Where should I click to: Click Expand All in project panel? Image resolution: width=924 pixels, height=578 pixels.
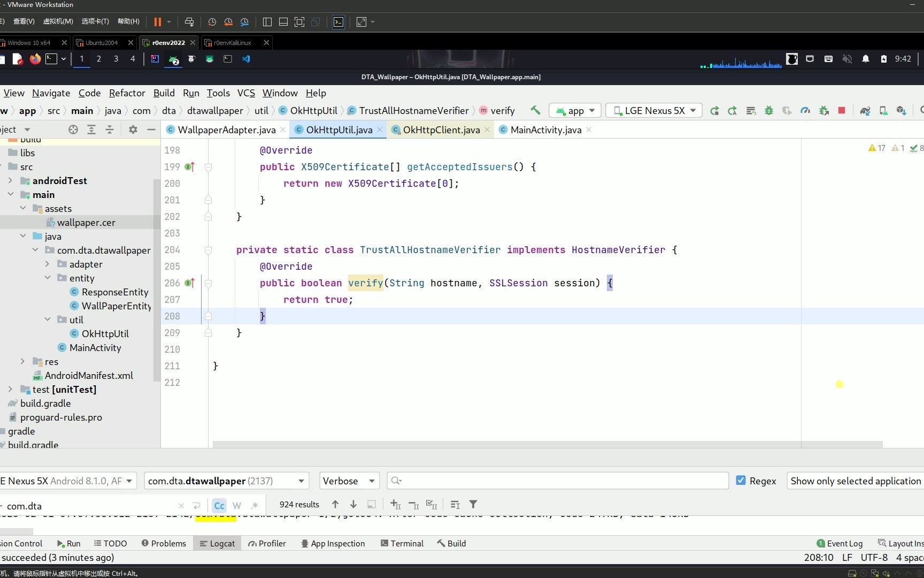click(x=91, y=130)
